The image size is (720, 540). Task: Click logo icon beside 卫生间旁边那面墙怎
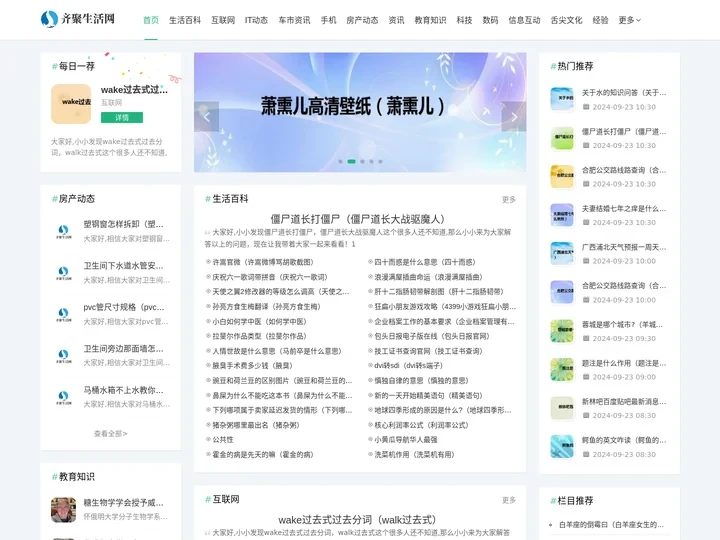point(63,355)
